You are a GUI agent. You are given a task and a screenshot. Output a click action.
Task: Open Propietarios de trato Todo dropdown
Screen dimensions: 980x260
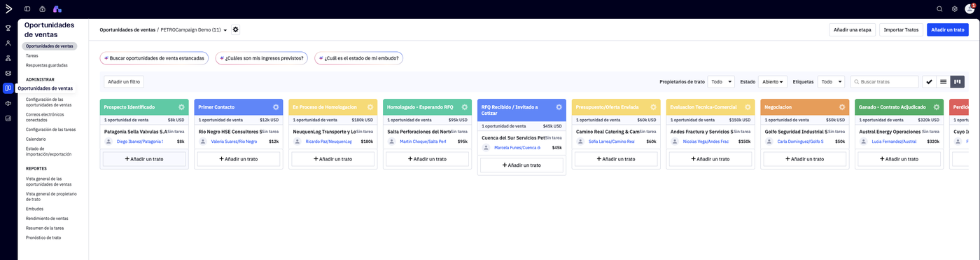click(x=721, y=82)
